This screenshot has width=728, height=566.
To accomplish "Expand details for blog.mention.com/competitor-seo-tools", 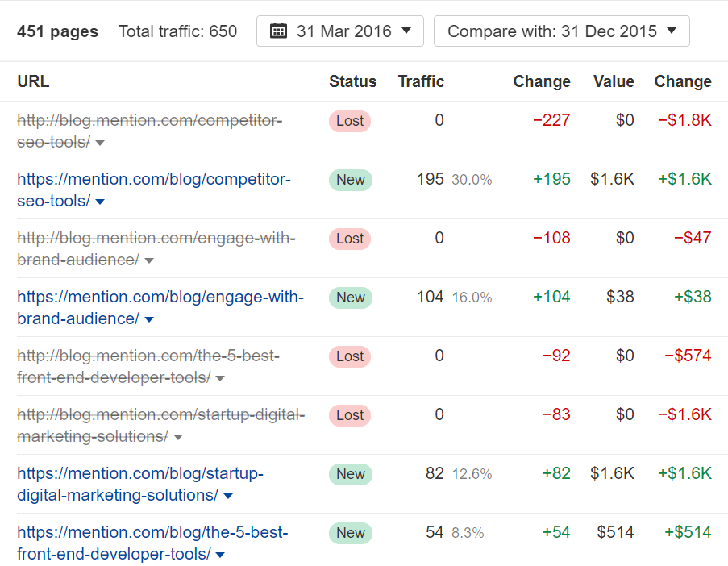I will tap(98, 143).
